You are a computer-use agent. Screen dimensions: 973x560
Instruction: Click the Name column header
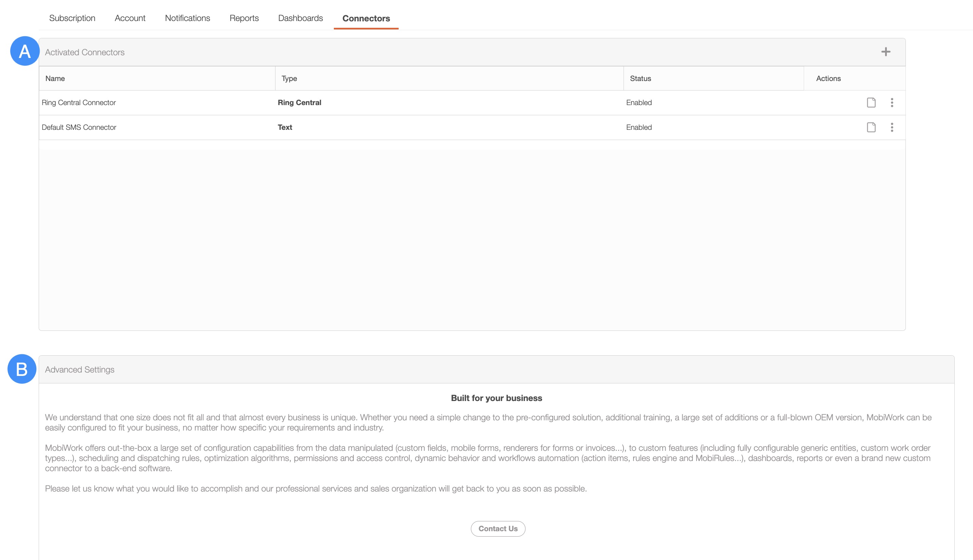55,78
